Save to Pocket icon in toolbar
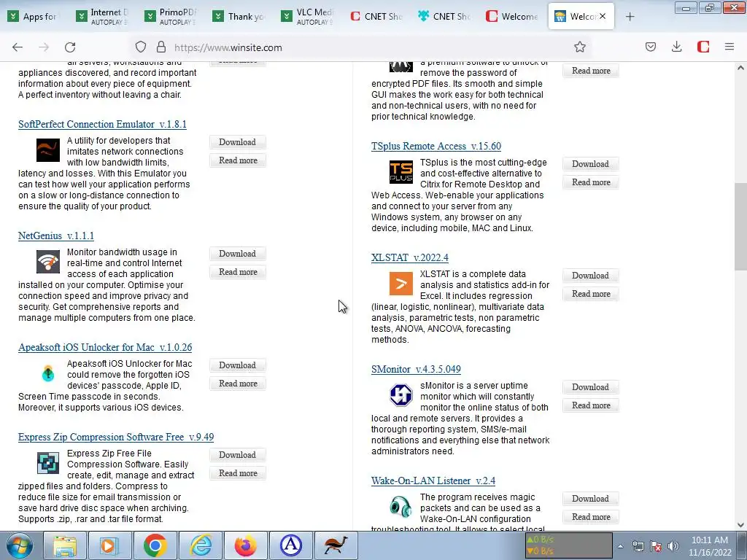747x560 pixels. (x=651, y=47)
